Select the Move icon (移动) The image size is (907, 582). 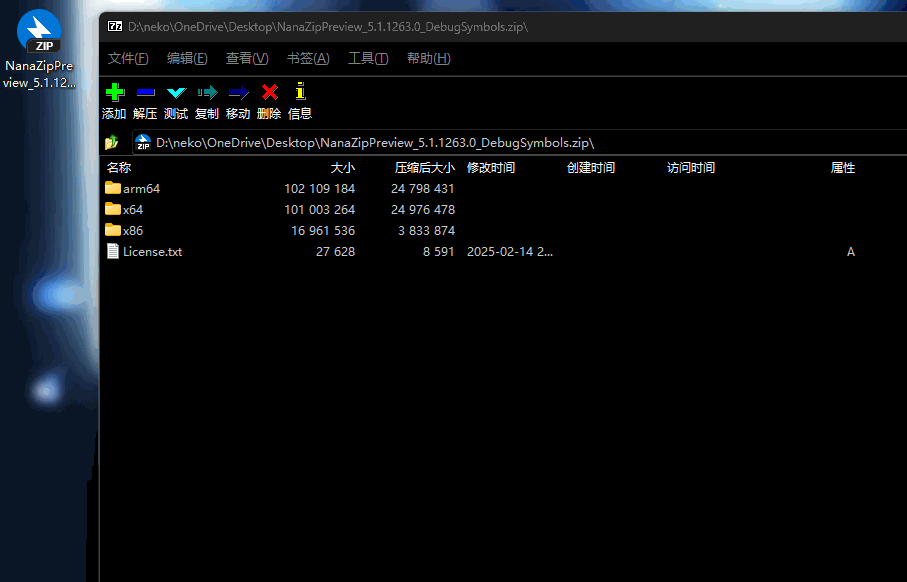tap(238, 92)
